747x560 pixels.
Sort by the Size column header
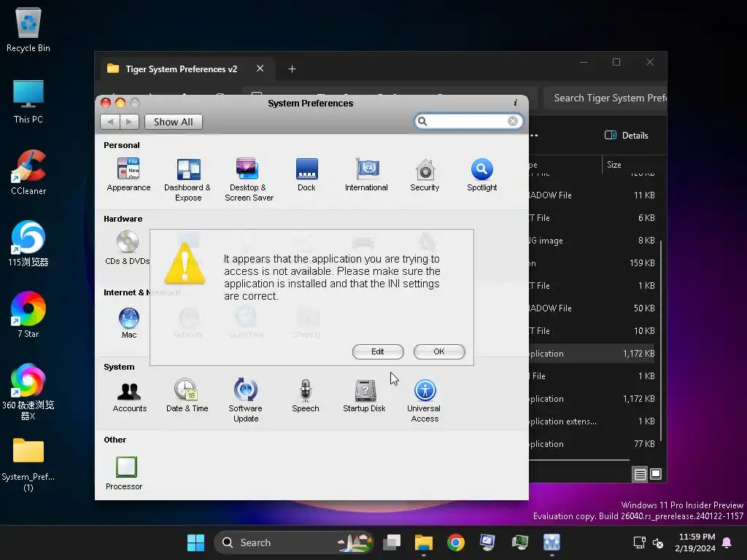coord(614,165)
